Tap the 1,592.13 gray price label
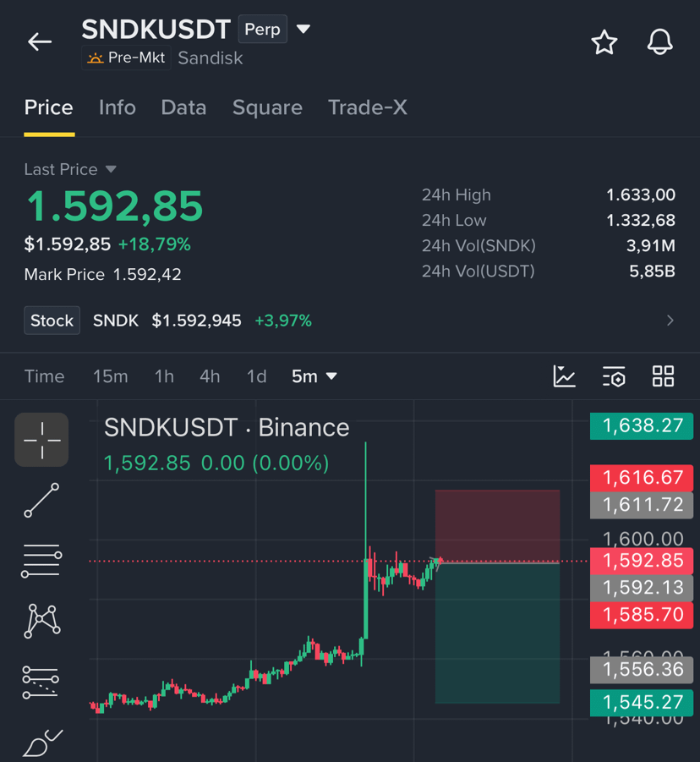700x762 pixels. click(x=642, y=588)
